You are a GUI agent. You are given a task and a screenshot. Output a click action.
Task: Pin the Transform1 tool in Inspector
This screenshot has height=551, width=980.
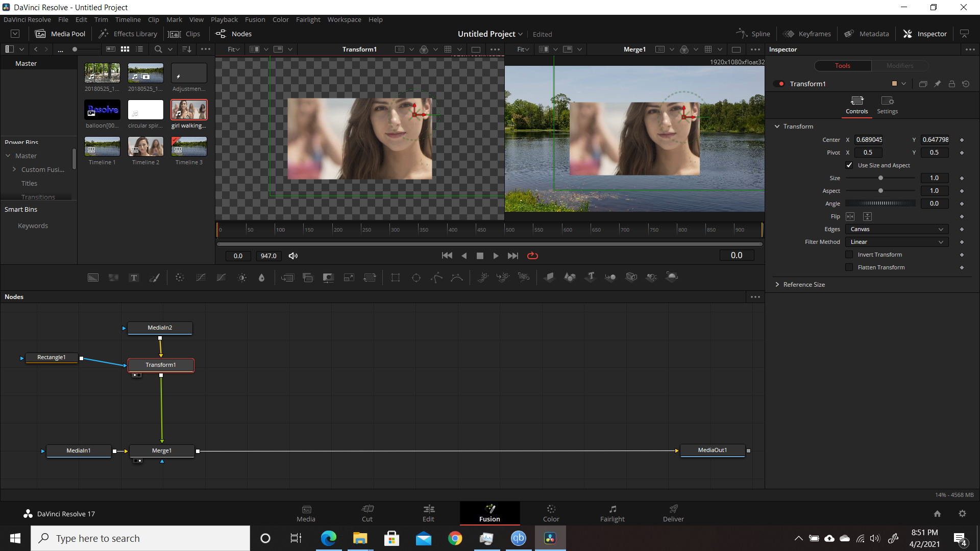pos(937,84)
